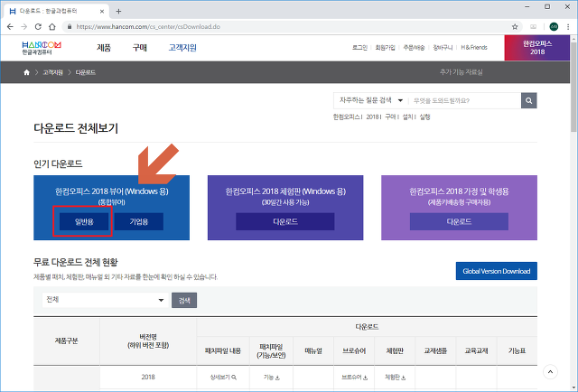The image size is (578, 392).
Task: Expand the 전체 product filter dropdown
Action: click(105, 300)
